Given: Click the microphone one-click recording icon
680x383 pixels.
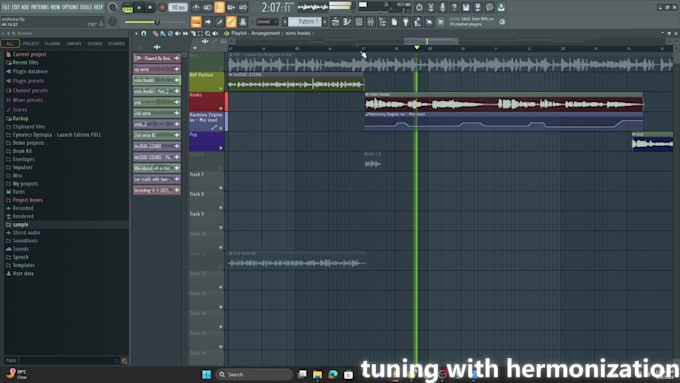Looking at the screenshot, I should pyautogui.click(x=442, y=7).
